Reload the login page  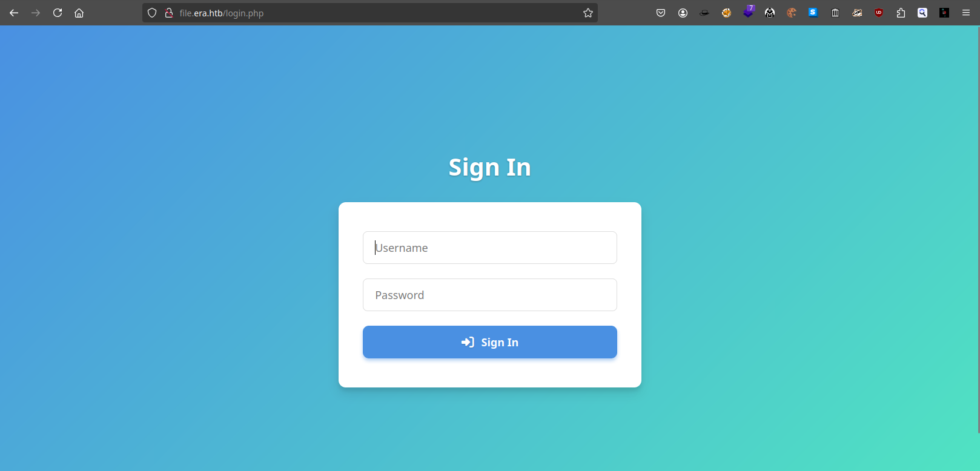pos(58,13)
